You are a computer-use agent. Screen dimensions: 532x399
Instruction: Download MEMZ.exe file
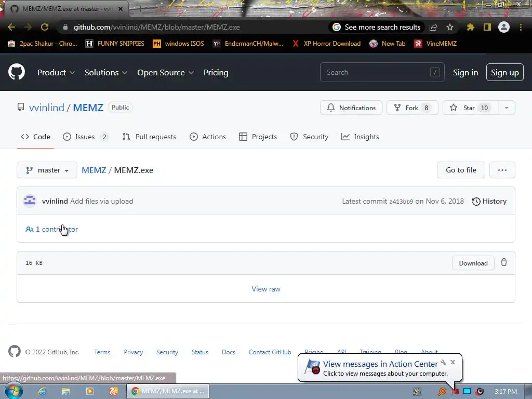tap(473, 263)
